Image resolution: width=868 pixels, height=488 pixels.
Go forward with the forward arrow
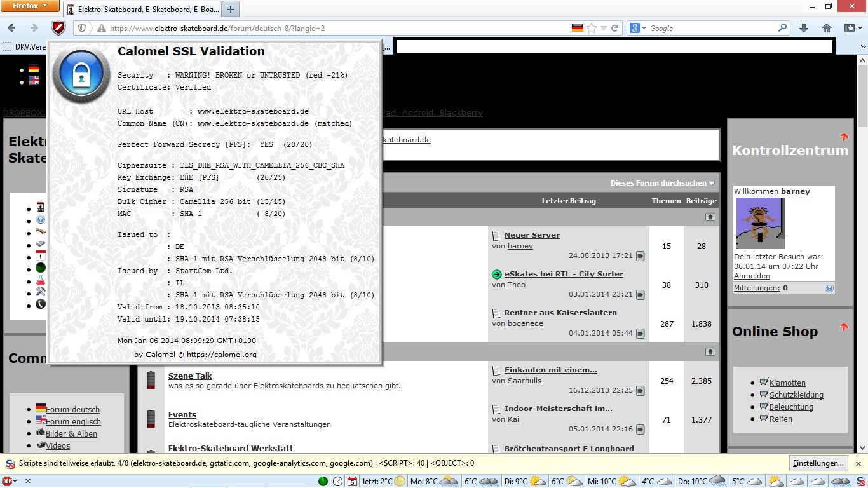(34, 28)
